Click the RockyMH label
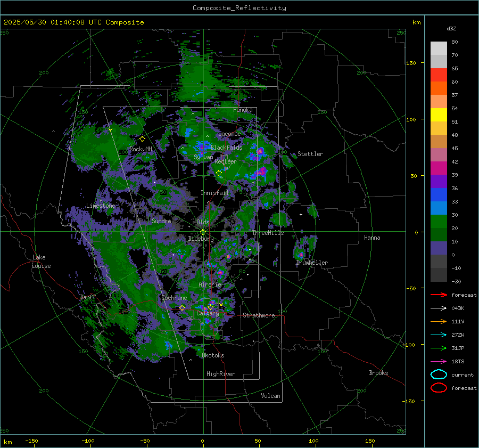 pos(141,149)
